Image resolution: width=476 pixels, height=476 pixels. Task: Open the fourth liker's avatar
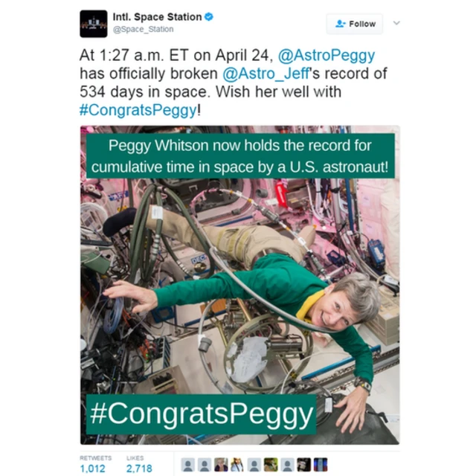coord(237,465)
